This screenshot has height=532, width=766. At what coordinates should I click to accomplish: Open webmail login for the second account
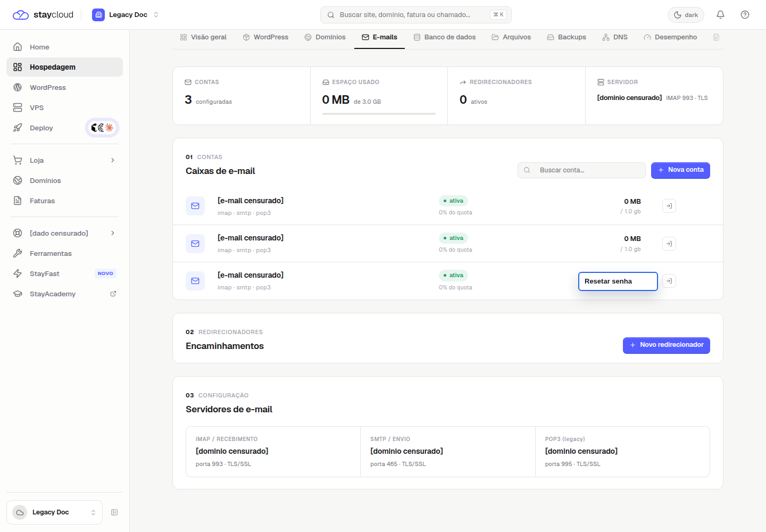(x=669, y=244)
